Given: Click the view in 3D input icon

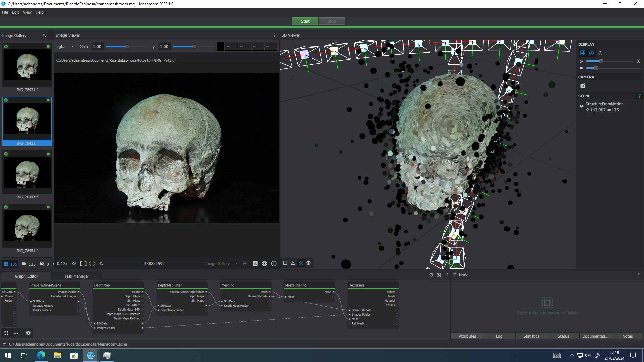Looking at the screenshot, I should pyautogui.click(x=246, y=264).
